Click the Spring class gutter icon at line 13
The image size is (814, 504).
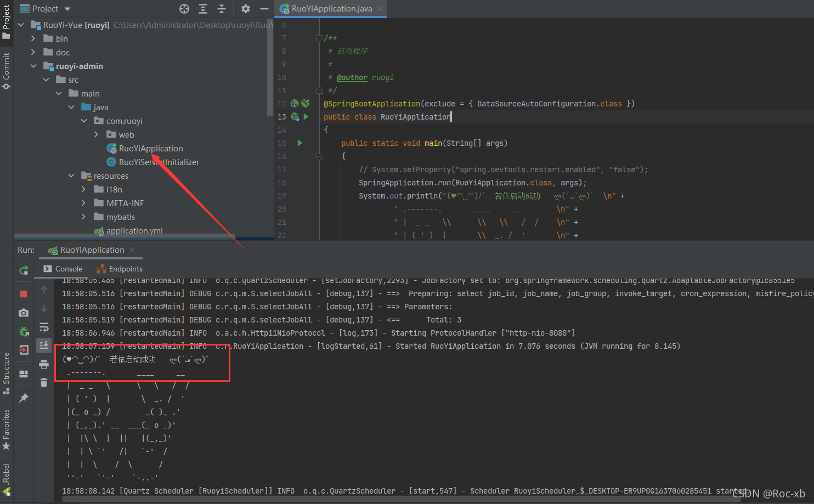coord(295,117)
